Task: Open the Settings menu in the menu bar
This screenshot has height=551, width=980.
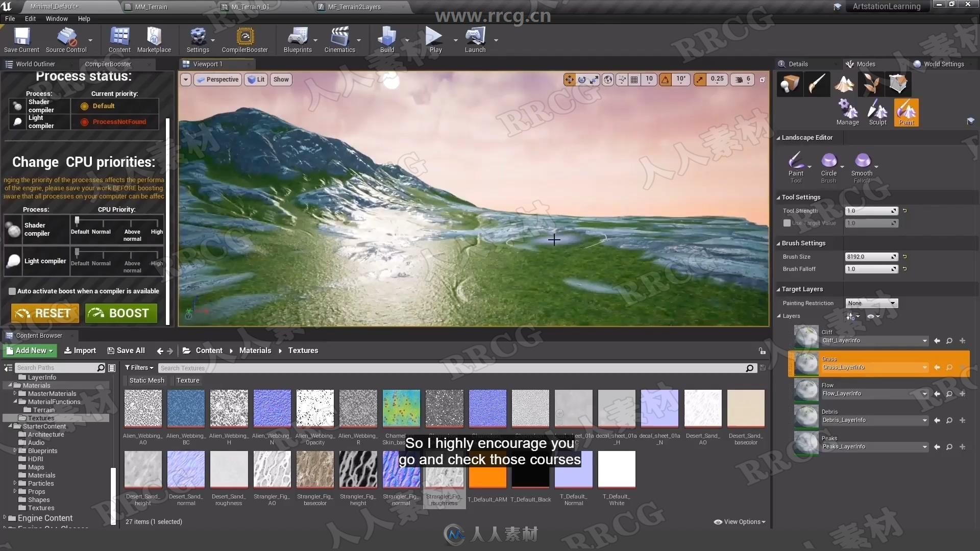Action: click(x=198, y=40)
